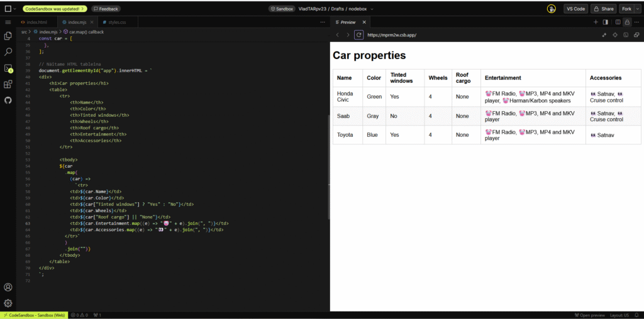This screenshot has height=319, width=644.
Task: Click the refresh preview button
Action: coord(358,35)
